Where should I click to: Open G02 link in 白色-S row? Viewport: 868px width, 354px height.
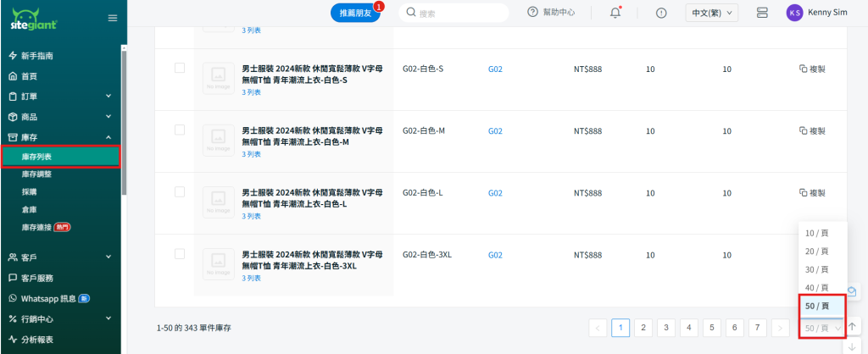click(x=495, y=69)
